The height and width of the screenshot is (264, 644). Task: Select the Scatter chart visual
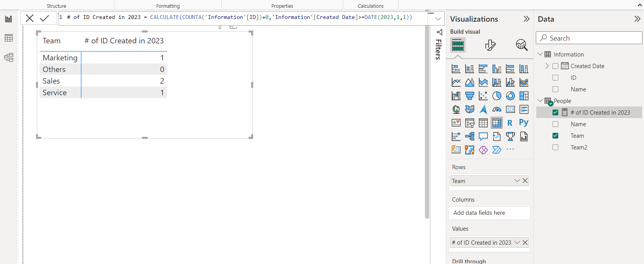(483, 96)
